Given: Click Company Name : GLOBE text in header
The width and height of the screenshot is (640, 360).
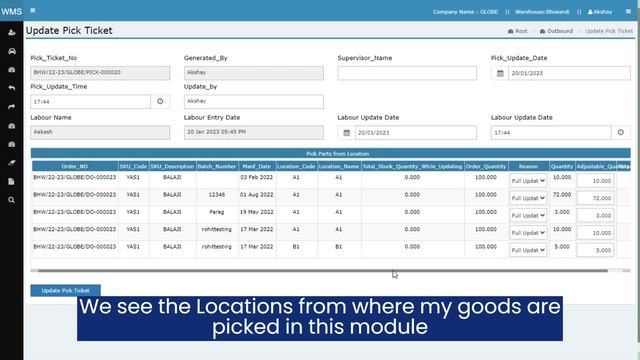Looking at the screenshot, I should pyautogui.click(x=465, y=12).
